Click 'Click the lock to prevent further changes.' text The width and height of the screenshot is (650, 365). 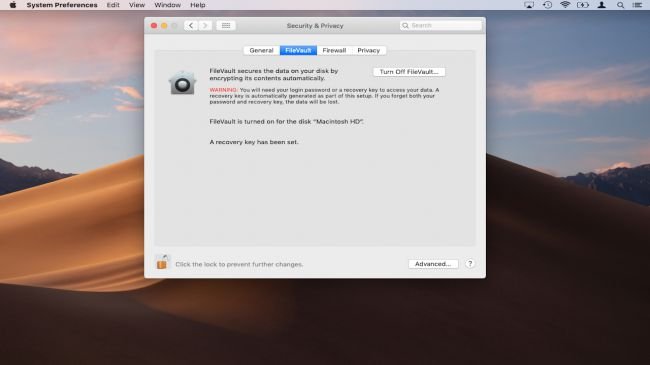tap(239, 264)
